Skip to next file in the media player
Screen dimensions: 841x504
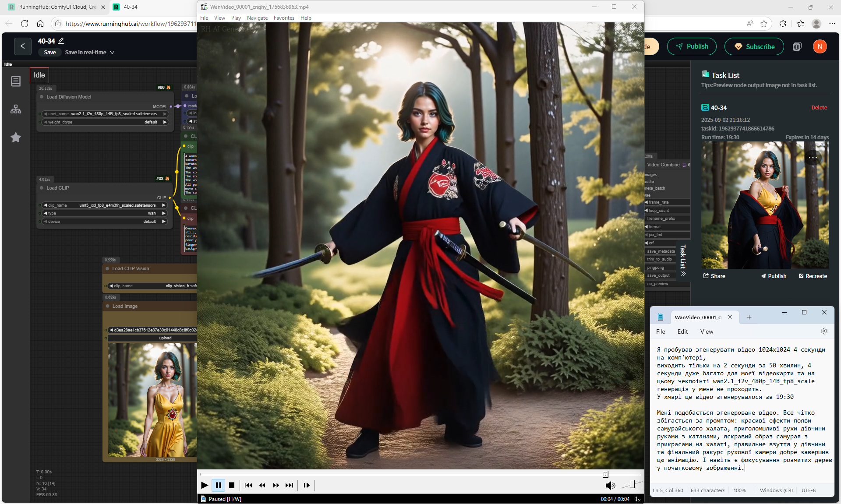coord(290,485)
